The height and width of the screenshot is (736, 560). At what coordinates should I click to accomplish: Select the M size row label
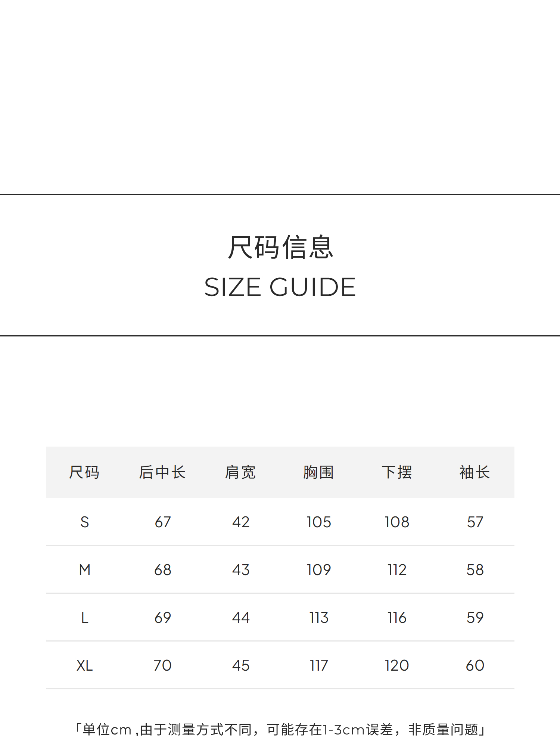click(x=85, y=570)
